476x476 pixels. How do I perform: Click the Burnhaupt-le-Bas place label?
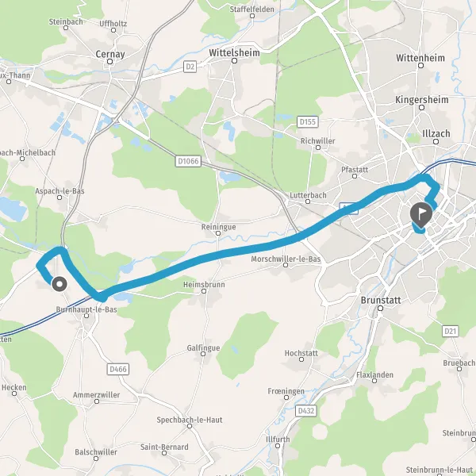(86, 309)
